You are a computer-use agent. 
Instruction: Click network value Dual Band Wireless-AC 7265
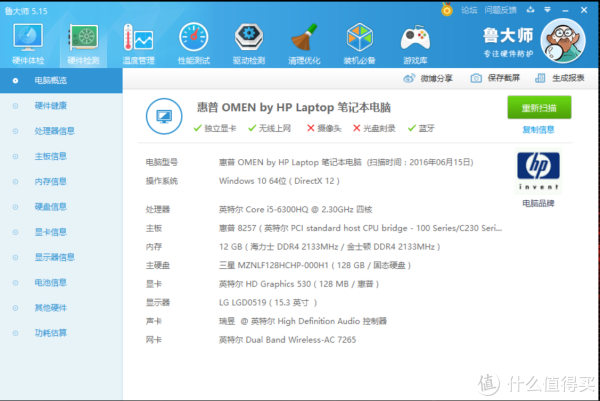pyautogui.click(x=287, y=339)
